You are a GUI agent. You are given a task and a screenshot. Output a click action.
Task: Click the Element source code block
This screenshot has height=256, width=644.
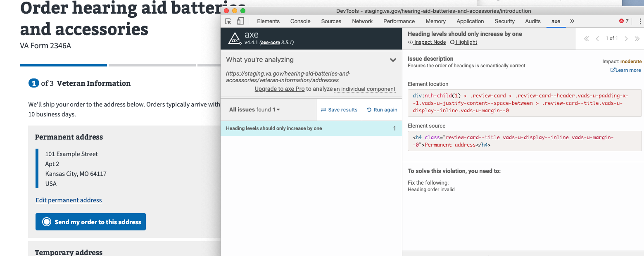[525, 141]
